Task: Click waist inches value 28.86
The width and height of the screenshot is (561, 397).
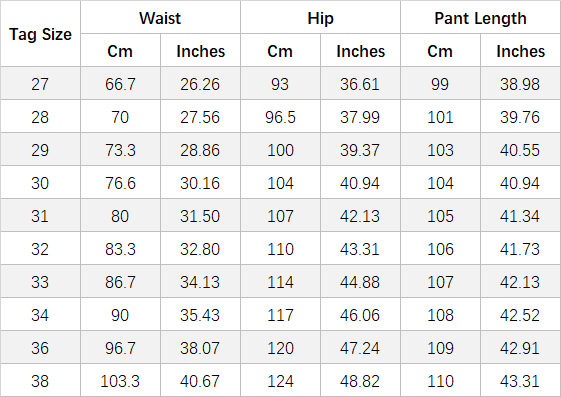Action: coord(200,150)
